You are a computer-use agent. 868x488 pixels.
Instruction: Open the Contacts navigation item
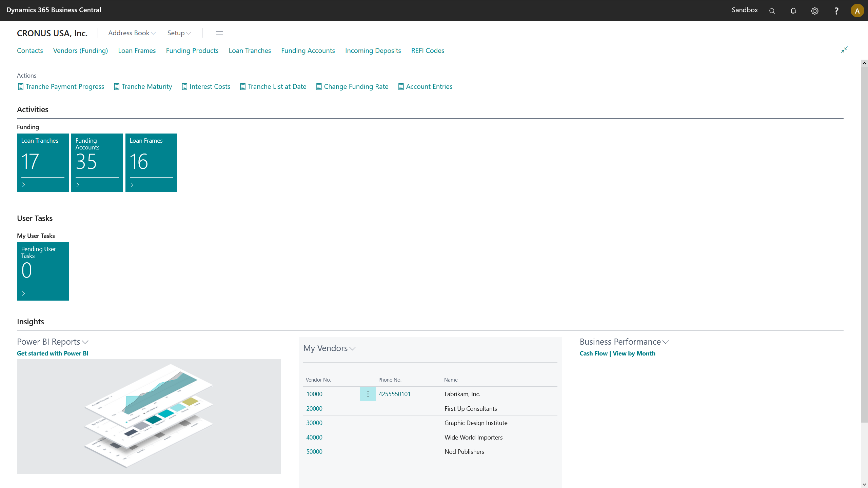point(30,50)
